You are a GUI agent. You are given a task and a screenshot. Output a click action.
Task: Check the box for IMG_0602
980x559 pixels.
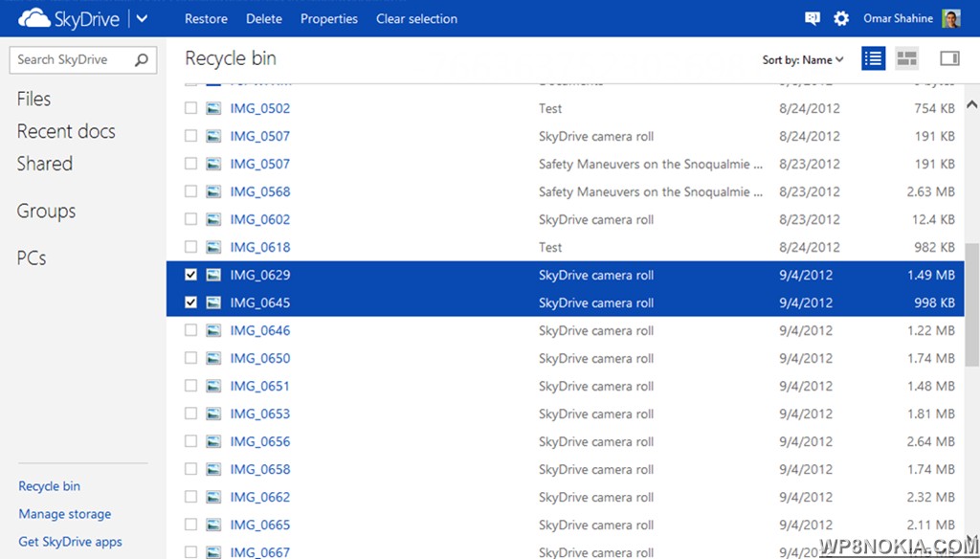coord(190,219)
